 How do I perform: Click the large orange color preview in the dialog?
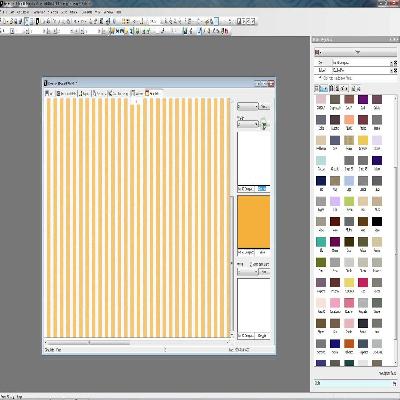tap(253, 222)
